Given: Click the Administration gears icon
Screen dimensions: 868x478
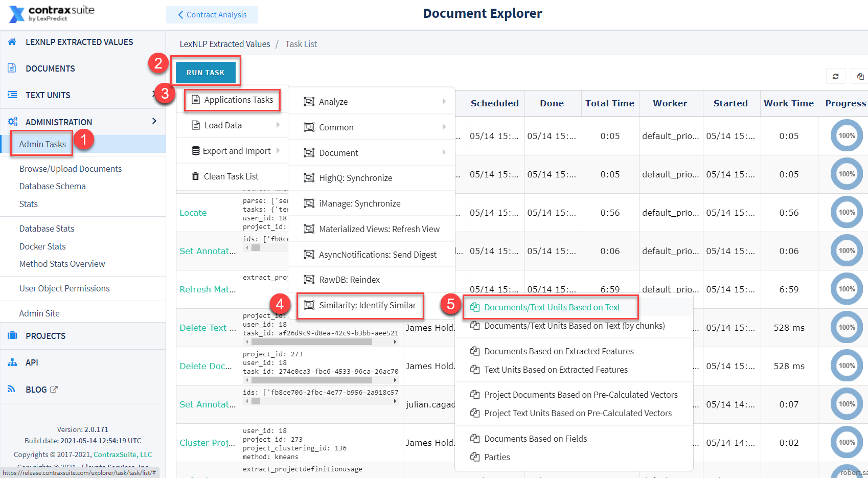Looking at the screenshot, I should coord(12,122).
